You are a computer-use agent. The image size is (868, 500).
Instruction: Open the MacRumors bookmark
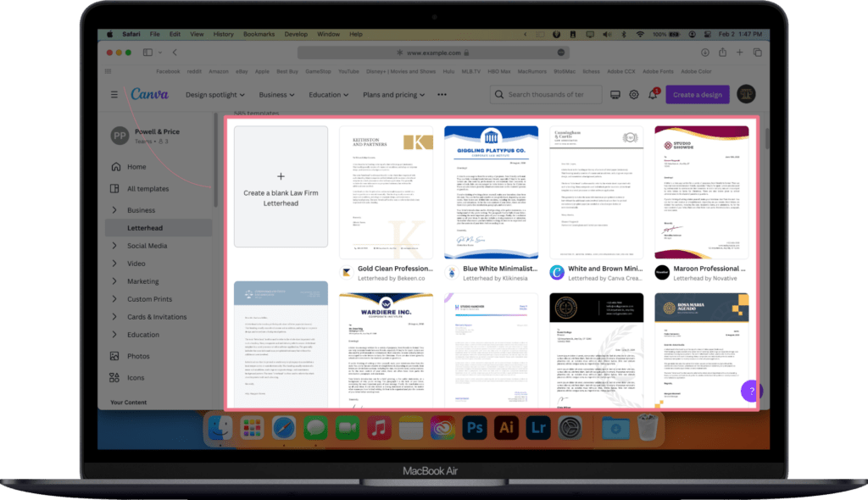point(532,71)
